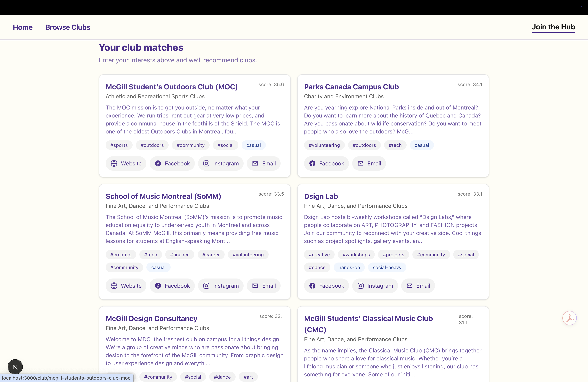Image resolution: width=588 pixels, height=382 pixels.
Task: Click the floating Acrobat PDF icon
Action: click(x=569, y=318)
